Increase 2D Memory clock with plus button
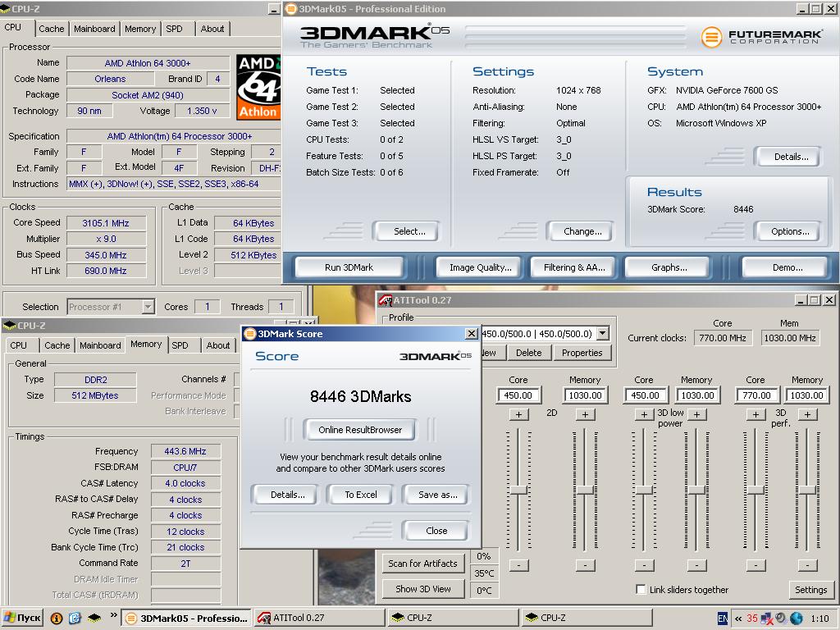Image resolution: width=840 pixels, height=630 pixels. pyautogui.click(x=585, y=414)
